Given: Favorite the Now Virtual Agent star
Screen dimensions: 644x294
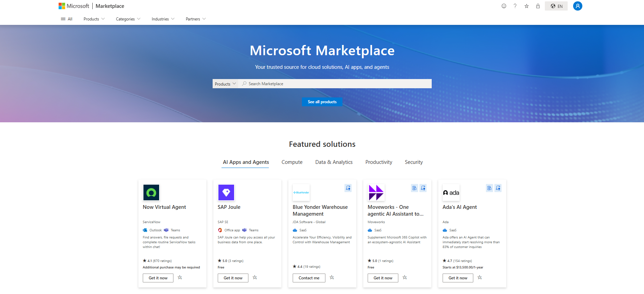Looking at the screenshot, I should [x=180, y=278].
